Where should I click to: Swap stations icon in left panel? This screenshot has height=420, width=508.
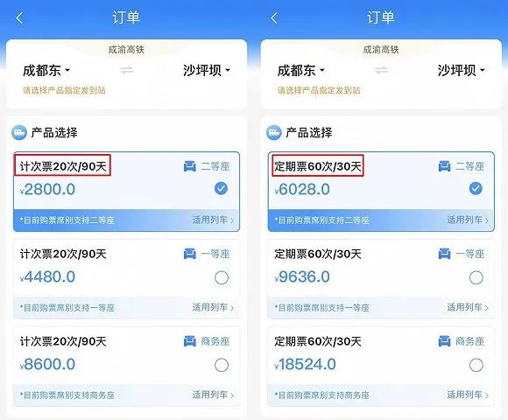coord(126,70)
